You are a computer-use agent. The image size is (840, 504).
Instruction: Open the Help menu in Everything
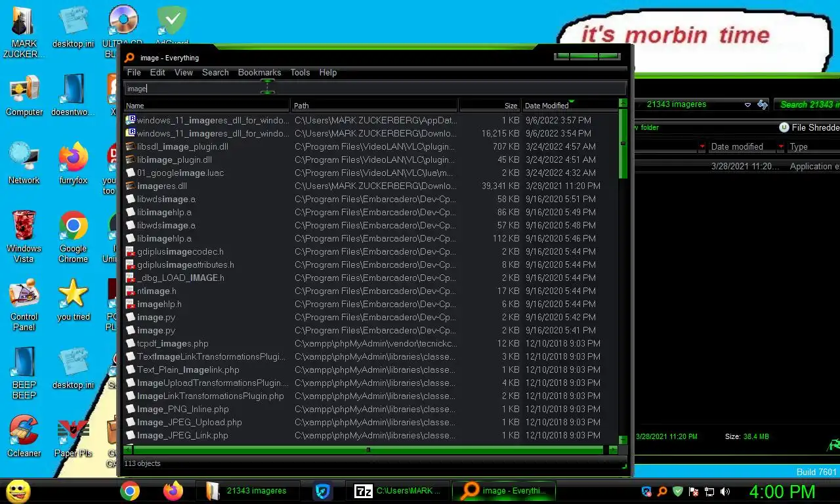[328, 72]
